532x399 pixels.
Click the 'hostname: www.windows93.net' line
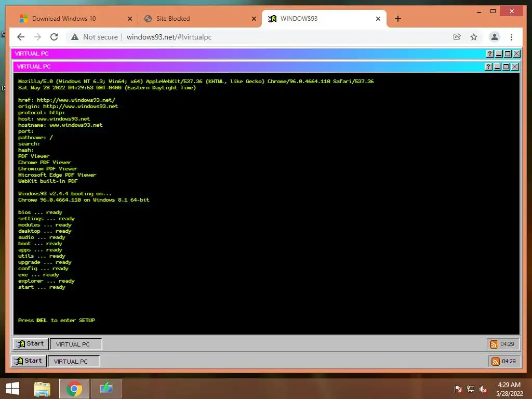click(x=60, y=125)
